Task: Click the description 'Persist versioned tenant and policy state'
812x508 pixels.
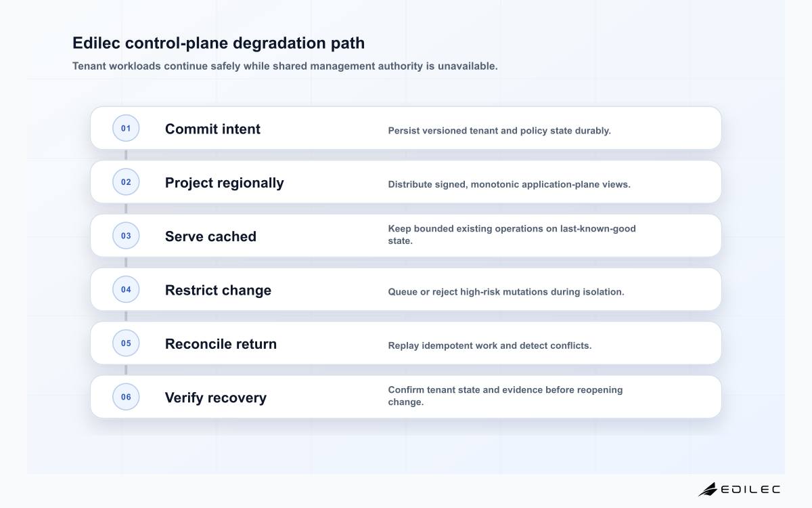Action: [x=499, y=131]
